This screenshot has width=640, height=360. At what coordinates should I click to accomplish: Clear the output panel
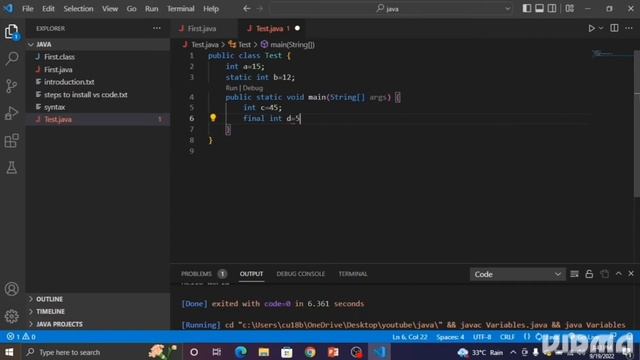point(574,274)
